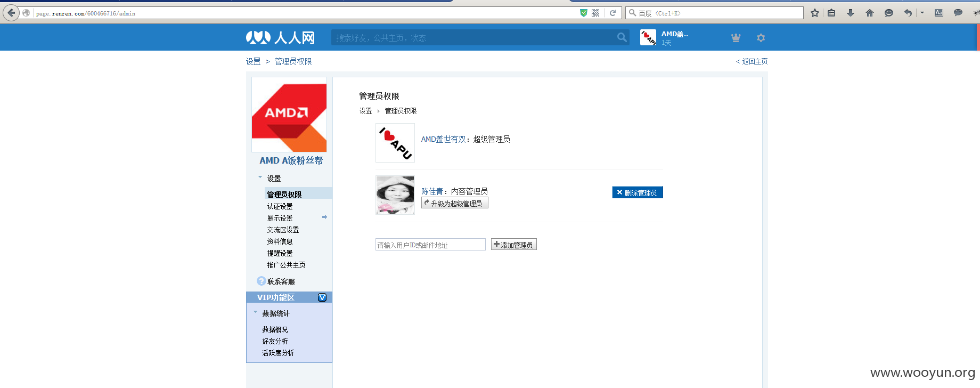Open the gear settings icon in header
Screen dimensions: 980x388
761,37
